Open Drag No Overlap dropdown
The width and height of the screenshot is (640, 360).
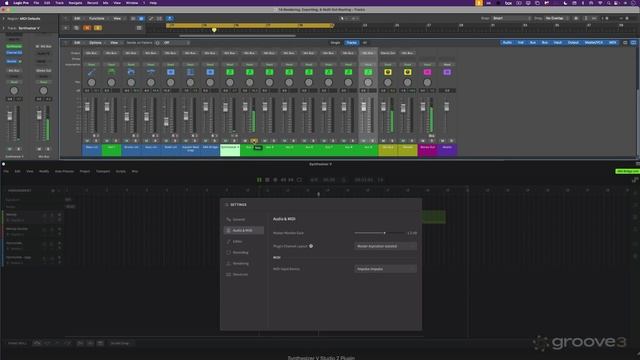(556, 18)
